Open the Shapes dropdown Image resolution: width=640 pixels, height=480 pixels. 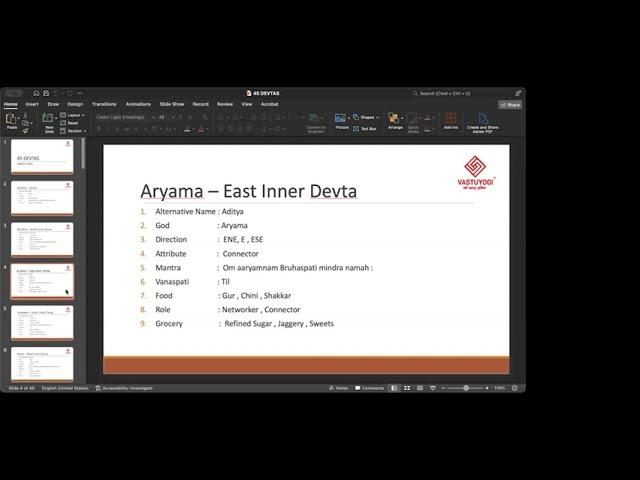pyautogui.click(x=366, y=117)
